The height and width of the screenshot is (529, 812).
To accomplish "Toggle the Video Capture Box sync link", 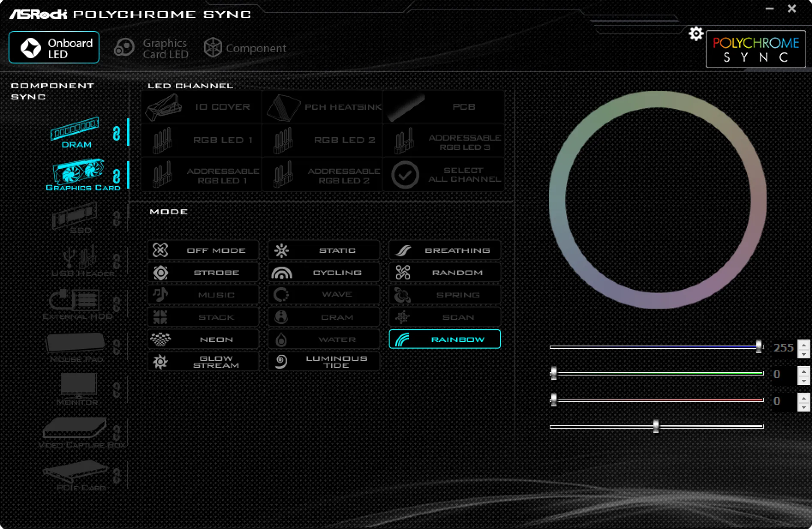I will (x=116, y=433).
